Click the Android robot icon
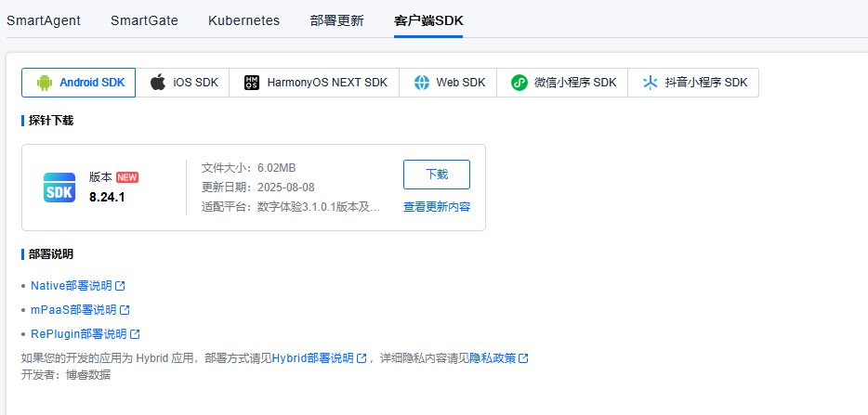The height and width of the screenshot is (415, 868). [44, 83]
